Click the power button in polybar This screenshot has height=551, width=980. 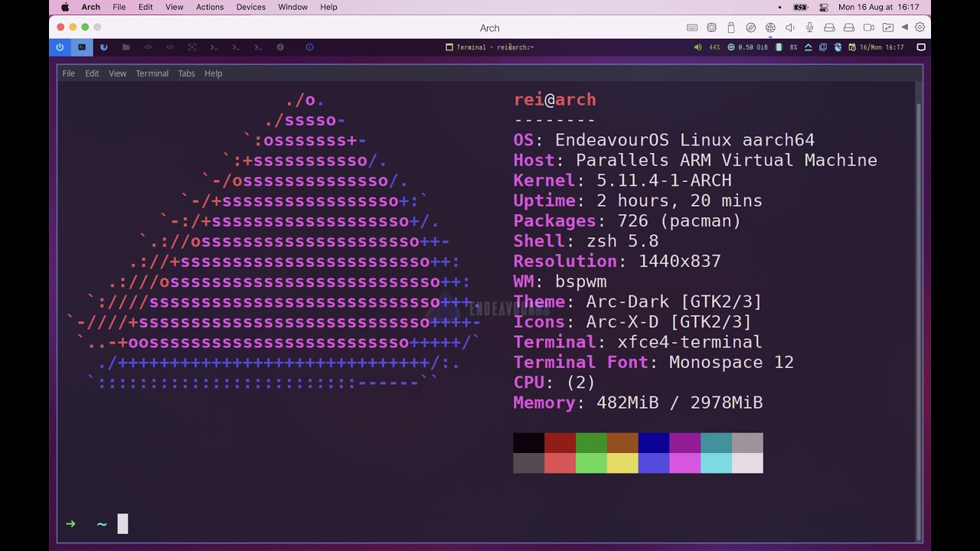60,47
